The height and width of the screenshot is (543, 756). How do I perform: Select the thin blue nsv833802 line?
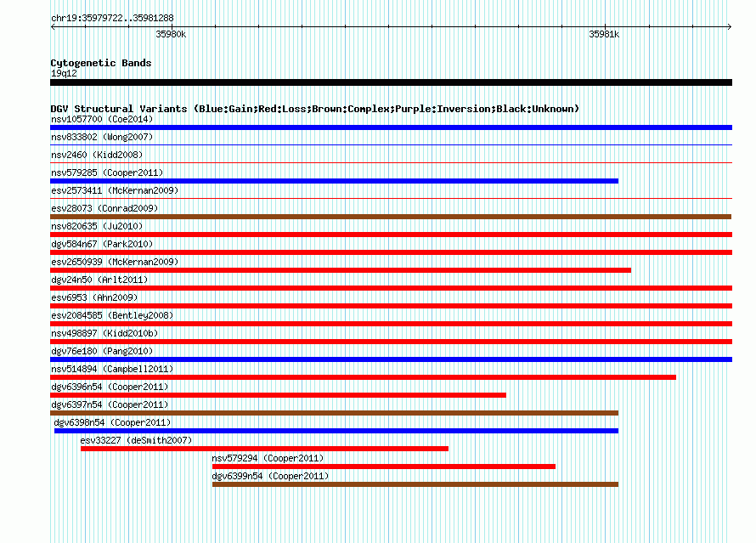tap(391, 144)
